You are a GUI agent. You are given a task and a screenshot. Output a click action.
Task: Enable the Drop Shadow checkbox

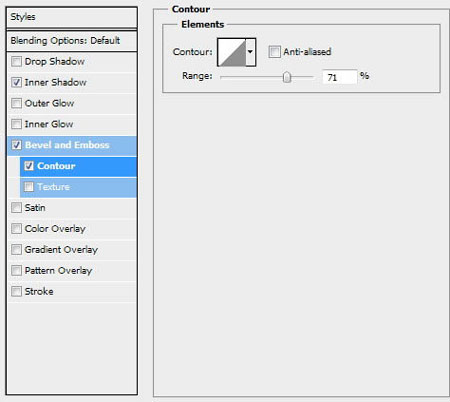pos(16,62)
